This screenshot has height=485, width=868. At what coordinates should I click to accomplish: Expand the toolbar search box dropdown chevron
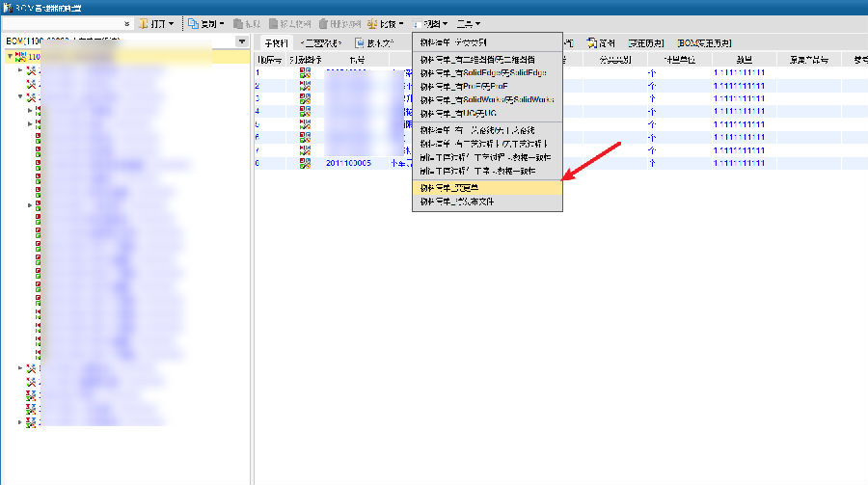click(x=126, y=24)
